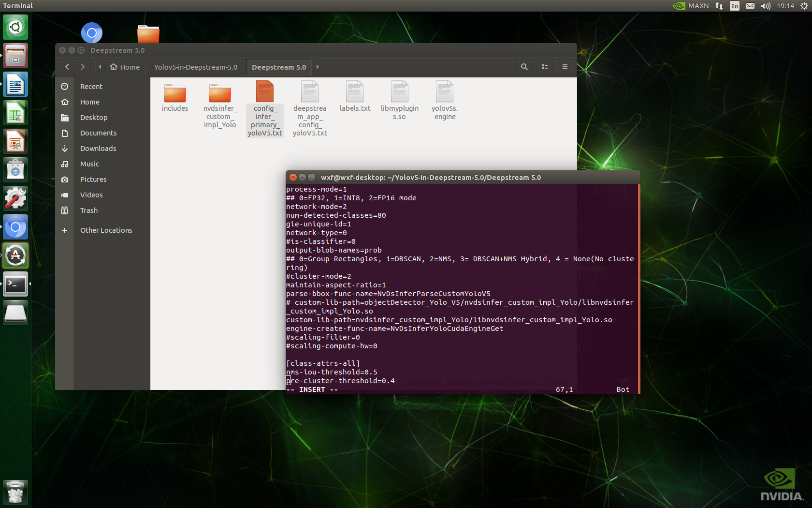The height and width of the screenshot is (508, 812).
Task: Open the system power gear menu
Action: pyautogui.click(x=804, y=6)
